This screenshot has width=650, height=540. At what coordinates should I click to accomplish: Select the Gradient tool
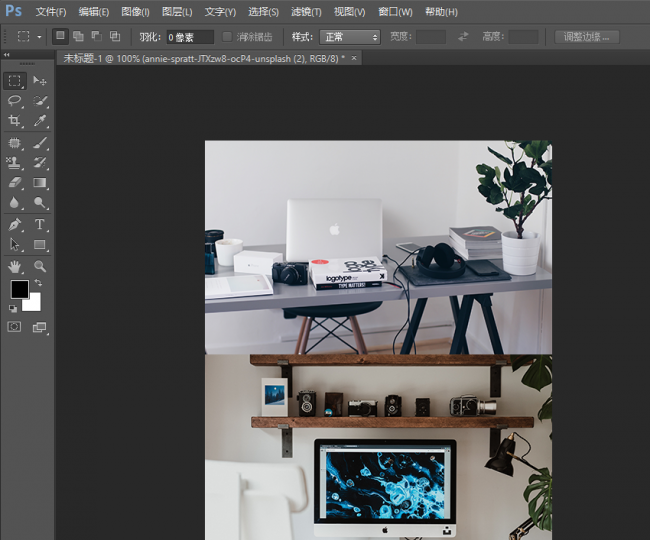[x=40, y=182]
